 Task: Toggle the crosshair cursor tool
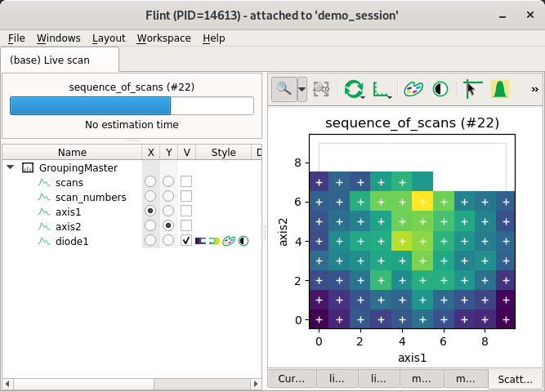click(x=473, y=89)
